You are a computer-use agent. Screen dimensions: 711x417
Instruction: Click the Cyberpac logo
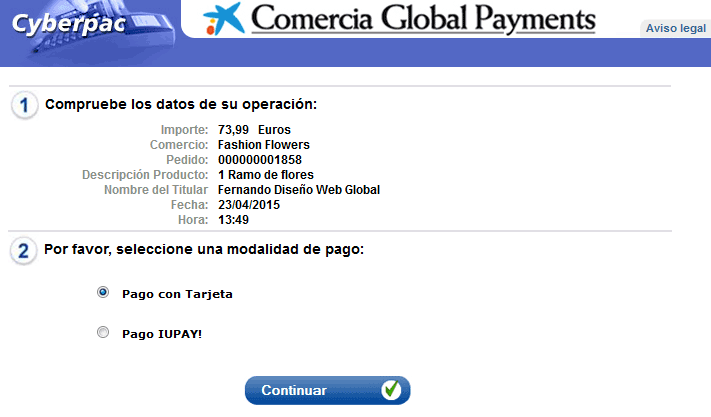click(68, 22)
